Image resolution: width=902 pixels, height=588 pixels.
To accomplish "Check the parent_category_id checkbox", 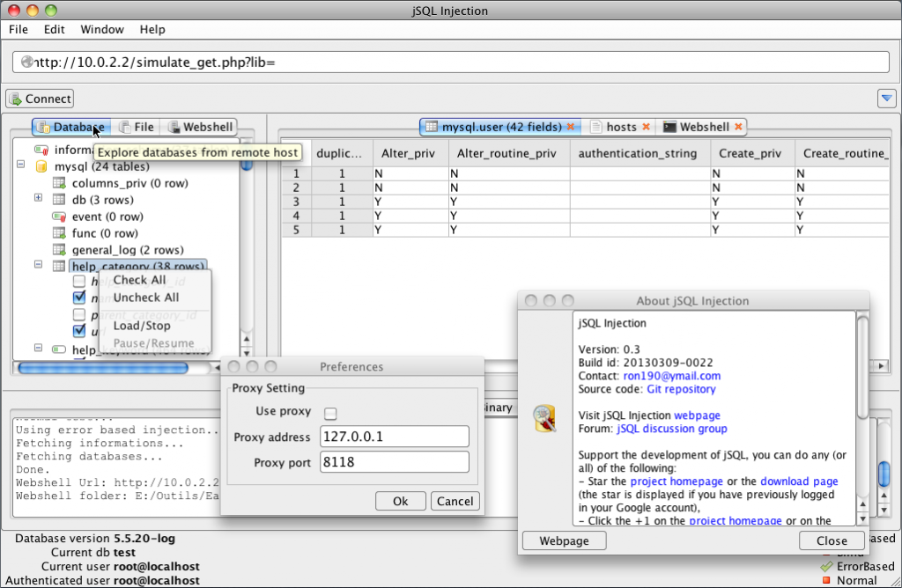I will pyautogui.click(x=79, y=312).
